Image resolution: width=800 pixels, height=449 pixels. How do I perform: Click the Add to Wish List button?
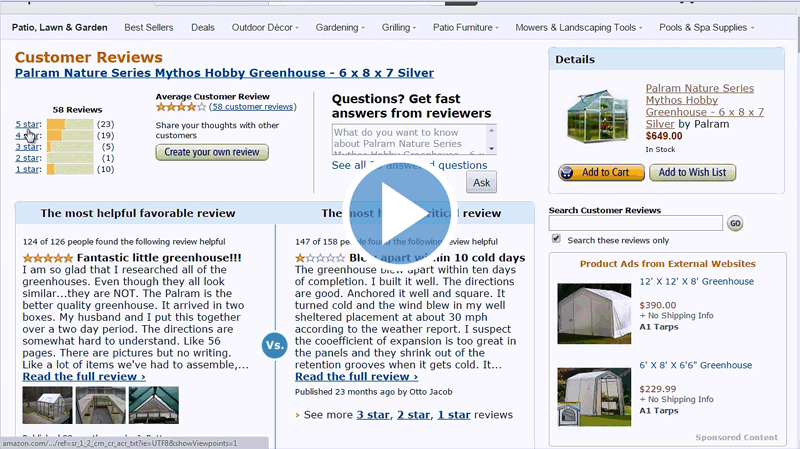click(693, 172)
